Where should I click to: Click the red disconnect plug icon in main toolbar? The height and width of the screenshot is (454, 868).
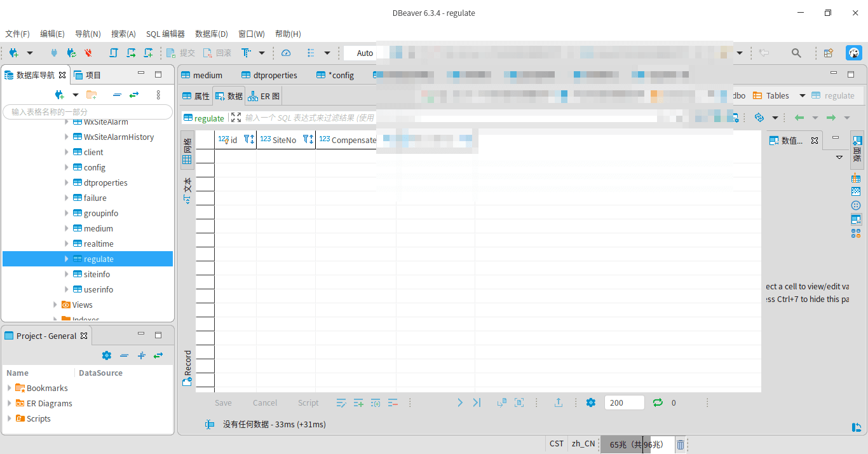coord(88,53)
